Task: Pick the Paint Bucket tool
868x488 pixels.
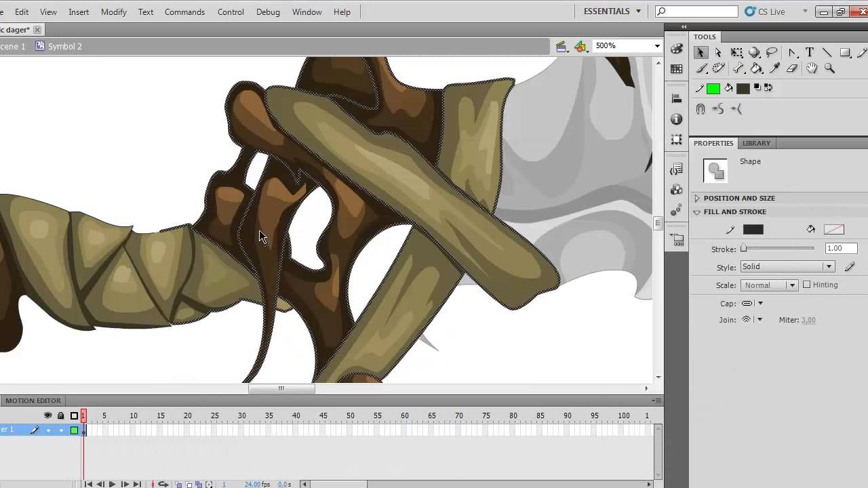Action: coord(756,68)
